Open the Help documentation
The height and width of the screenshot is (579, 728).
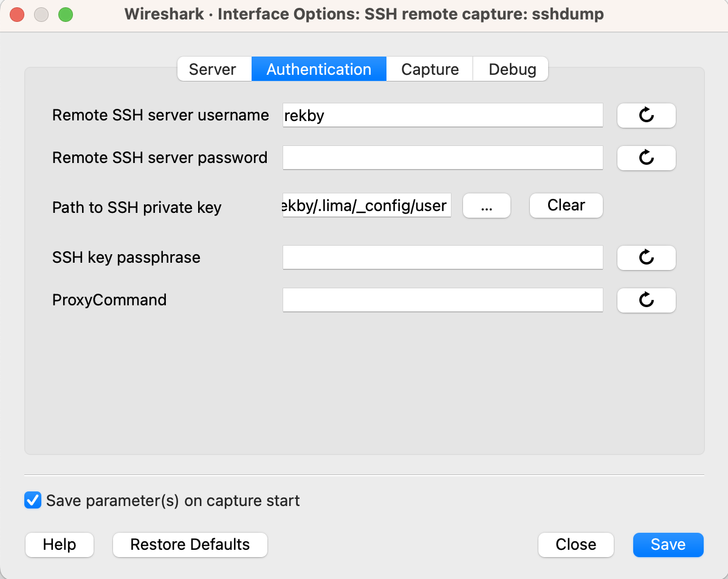(59, 545)
